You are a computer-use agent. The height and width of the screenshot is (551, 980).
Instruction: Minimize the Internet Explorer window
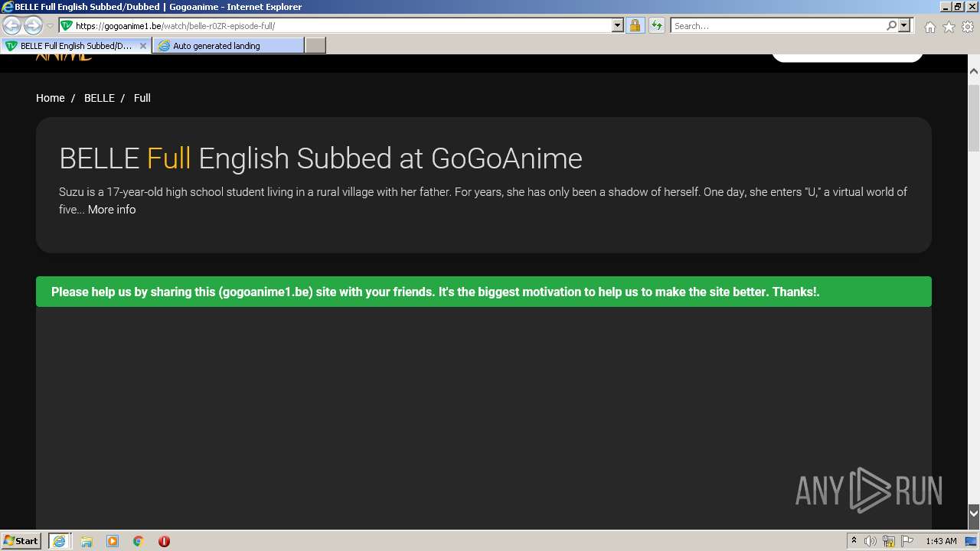pyautogui.click(x=946, y=7)
